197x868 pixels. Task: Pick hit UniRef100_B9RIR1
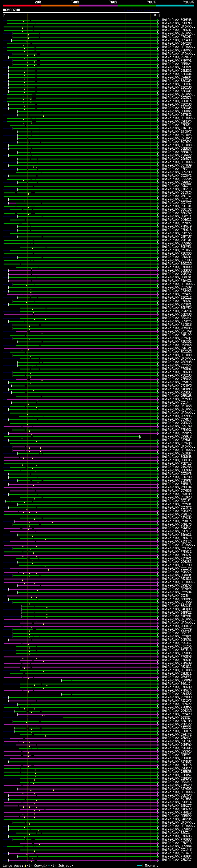point(177,349)
